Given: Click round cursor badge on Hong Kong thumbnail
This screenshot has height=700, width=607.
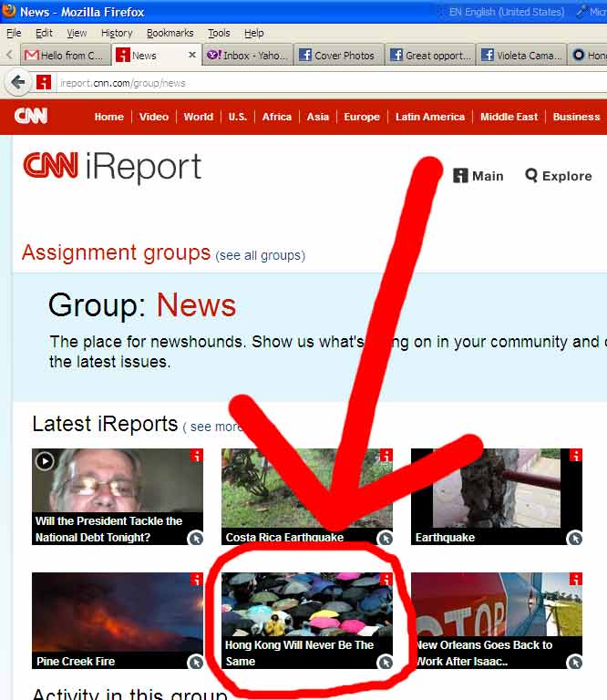Looking at the screenshot, I should [x=386, y=662].
